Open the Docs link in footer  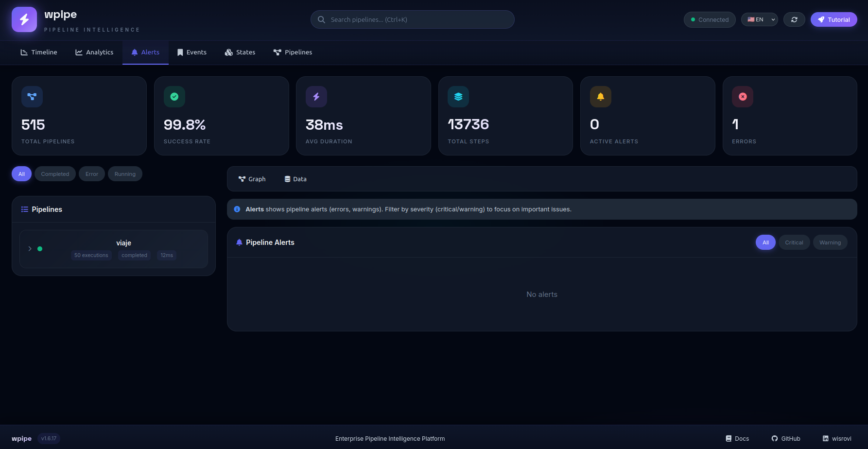pyautogui.click(x=737, y=439)
